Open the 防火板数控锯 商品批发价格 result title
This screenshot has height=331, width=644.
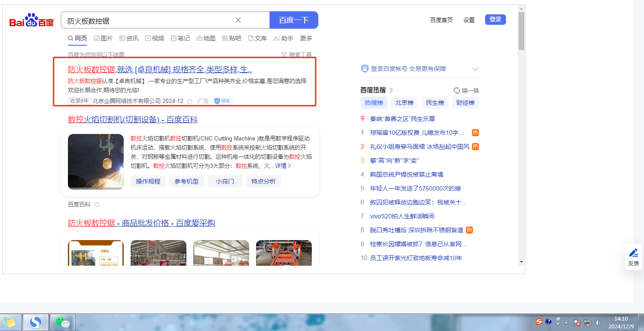click(142, 223)
